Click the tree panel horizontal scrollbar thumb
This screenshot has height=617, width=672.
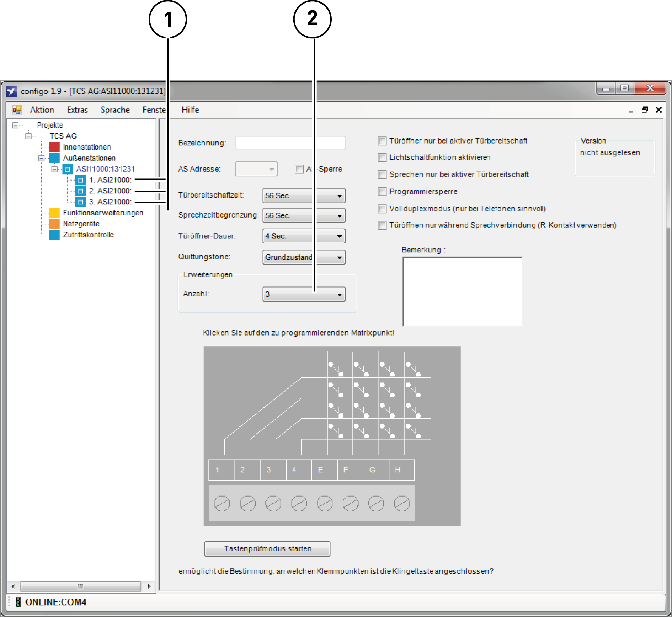80,586
